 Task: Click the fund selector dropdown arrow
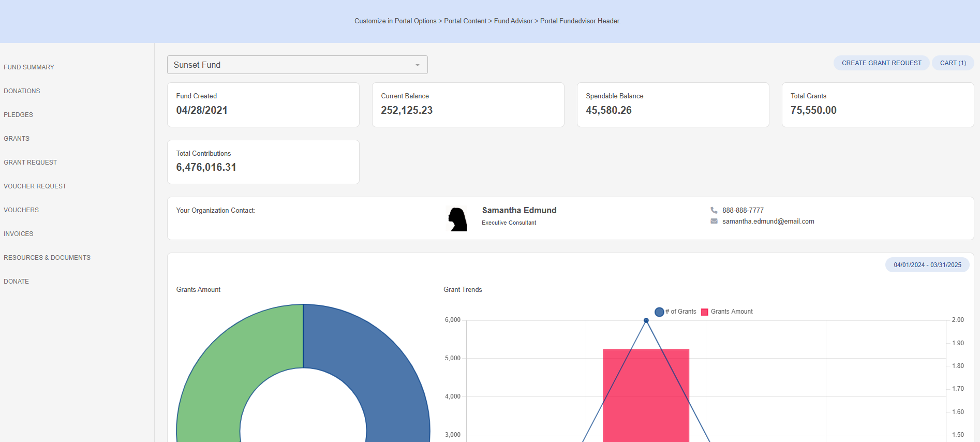(418, 65)
